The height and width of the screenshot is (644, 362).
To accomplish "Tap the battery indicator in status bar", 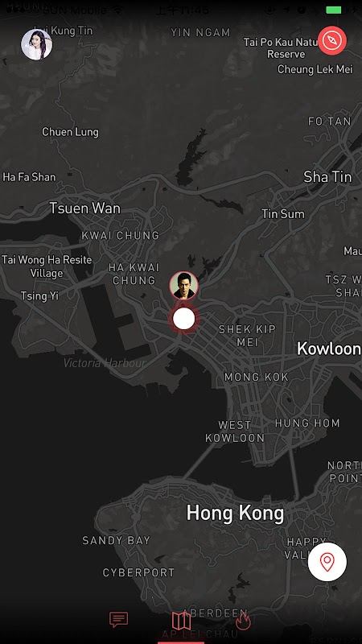I will [334, 10].
